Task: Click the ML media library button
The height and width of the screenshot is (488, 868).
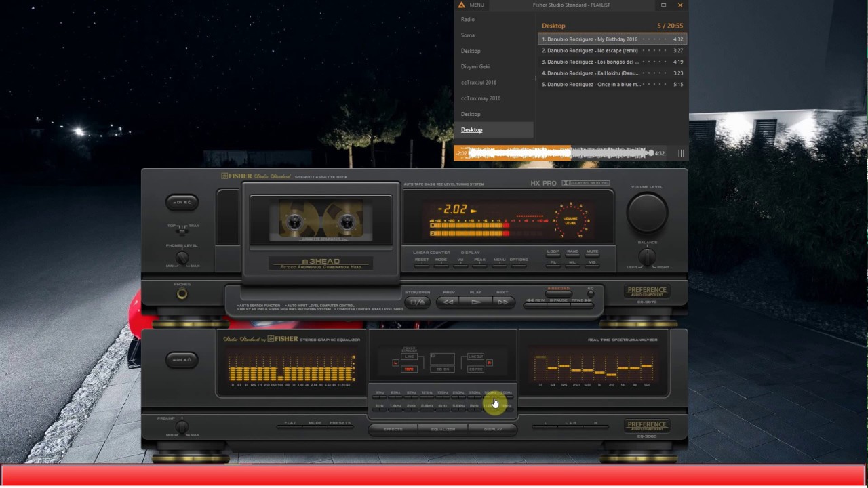Action: click(x=572, y=266)
